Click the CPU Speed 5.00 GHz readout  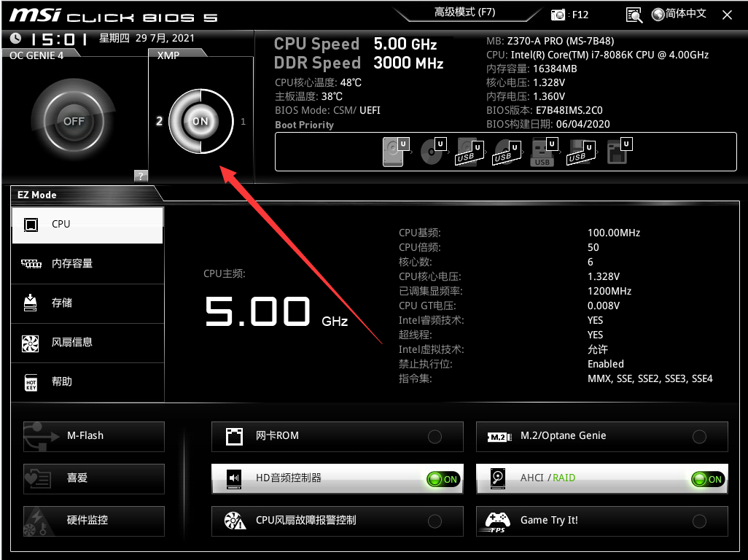(x=355, y=44)
